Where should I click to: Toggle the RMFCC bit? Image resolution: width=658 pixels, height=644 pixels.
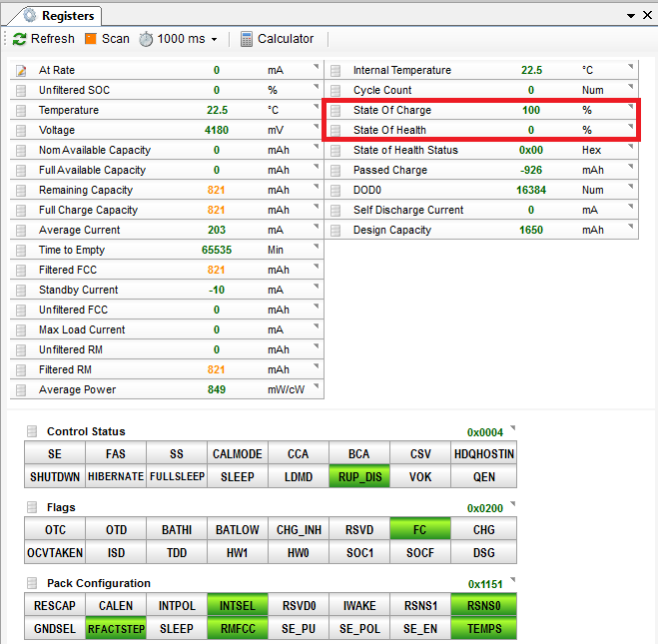pos(238,628)
